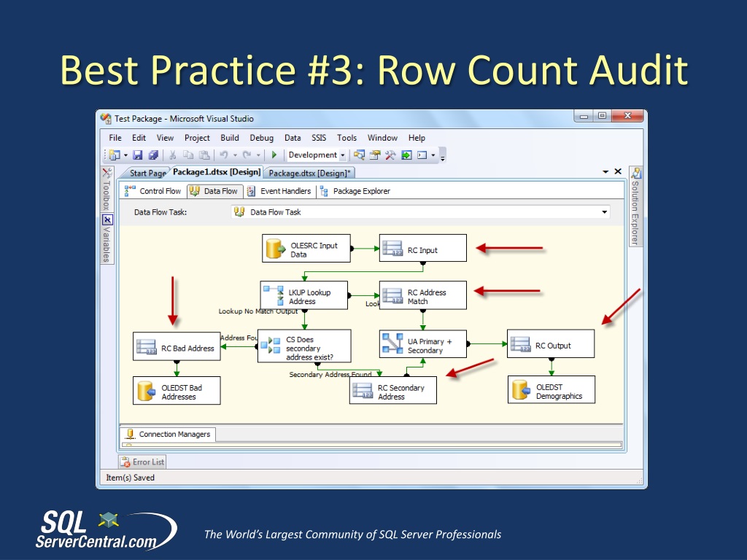
Task: Click the Paste toolbar icon
Action: pyautogui.click(x=204, y=155)
